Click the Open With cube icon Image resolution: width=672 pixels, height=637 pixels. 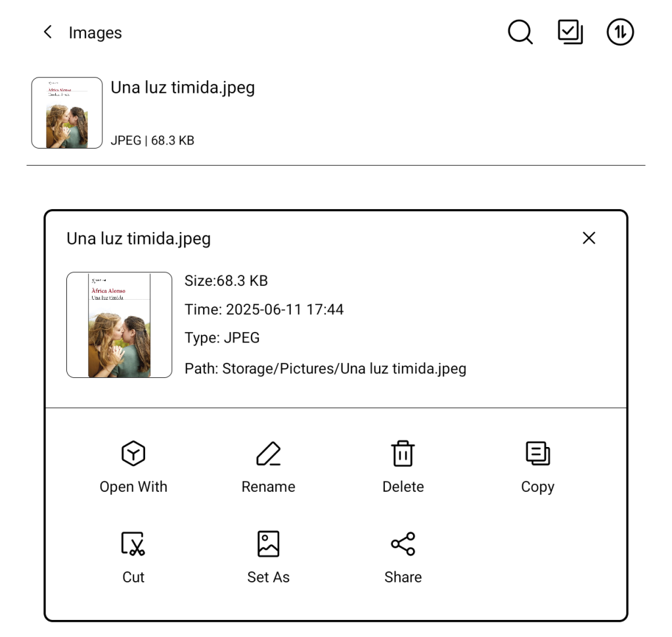133,454
